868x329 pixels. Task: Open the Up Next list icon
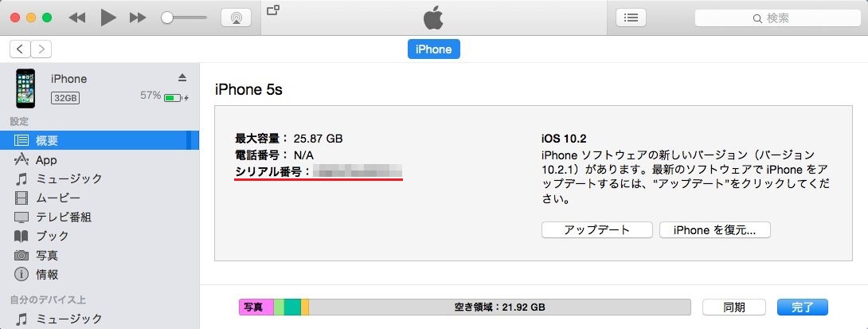pos(631,18)
